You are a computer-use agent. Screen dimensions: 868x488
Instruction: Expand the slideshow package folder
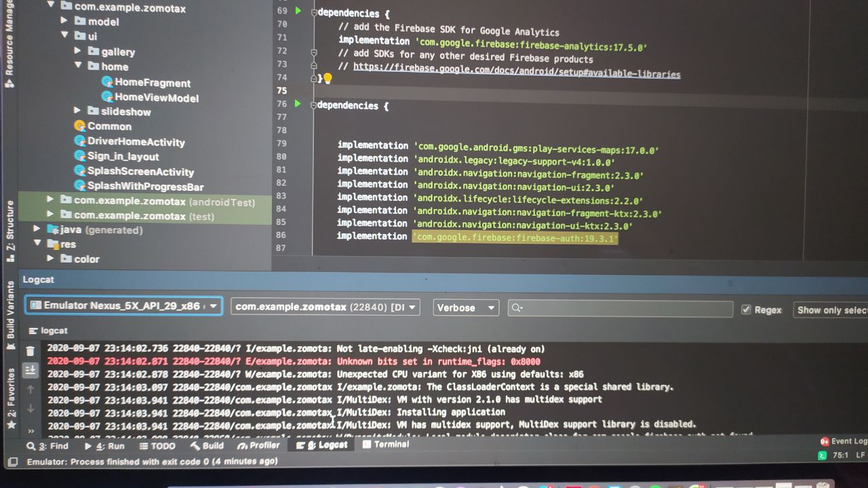[x=77, y=111]
